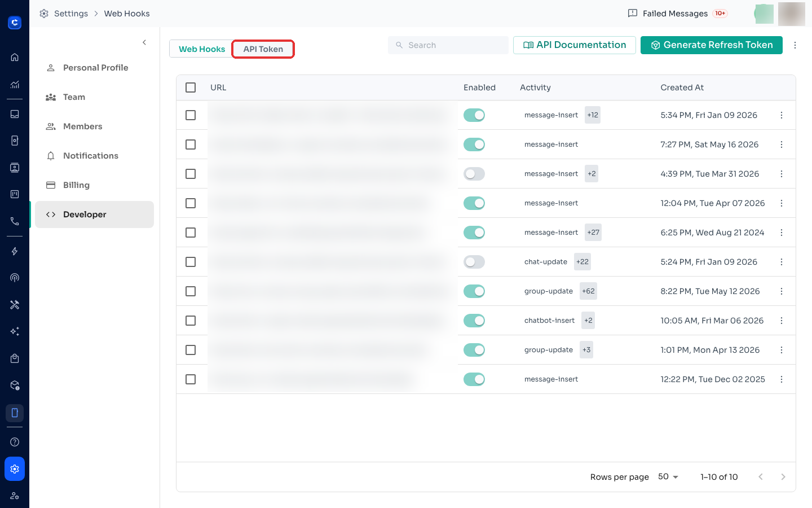Open Team settings
This screenshot has width=812, height=508.
tap(94, 97)
